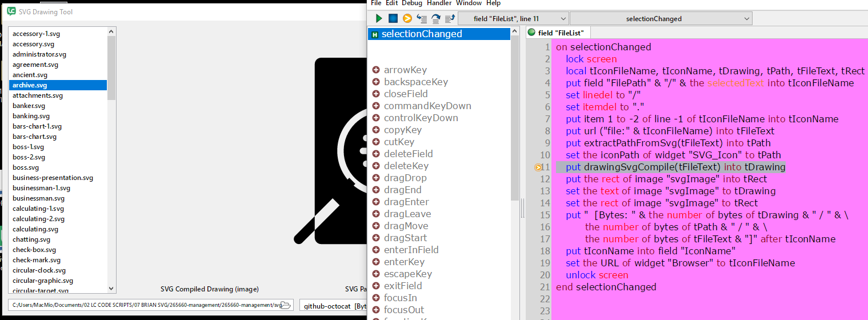Click the Step Into debugger icon
Screen dimensions: 868x320
click(x=422, y=19)
